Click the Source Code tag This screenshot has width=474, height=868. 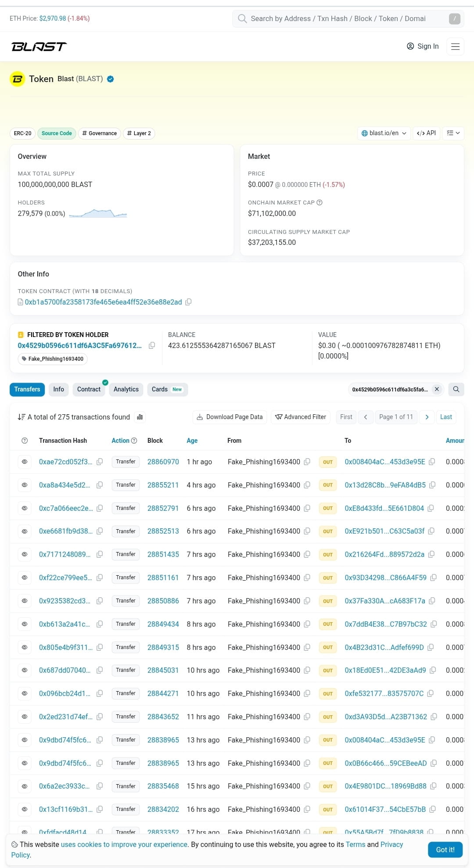57,133
